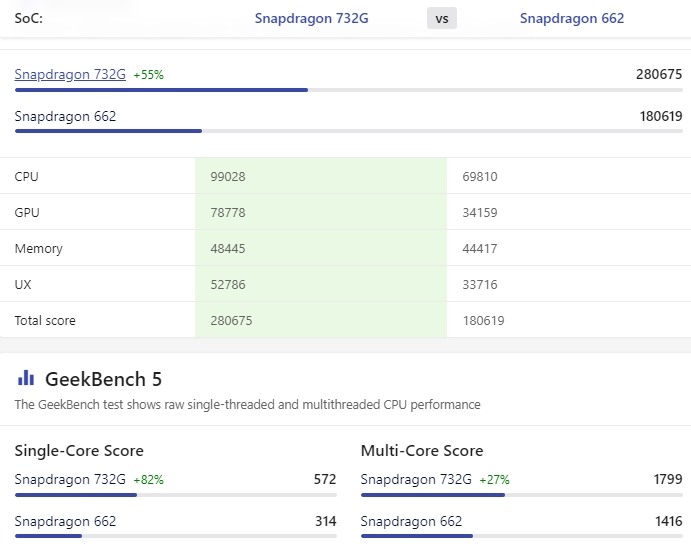Viewport: 691px width, 558px height.
Task: Select multi-core score 1799
Action: pyautogui.click(x=668, y=479)
